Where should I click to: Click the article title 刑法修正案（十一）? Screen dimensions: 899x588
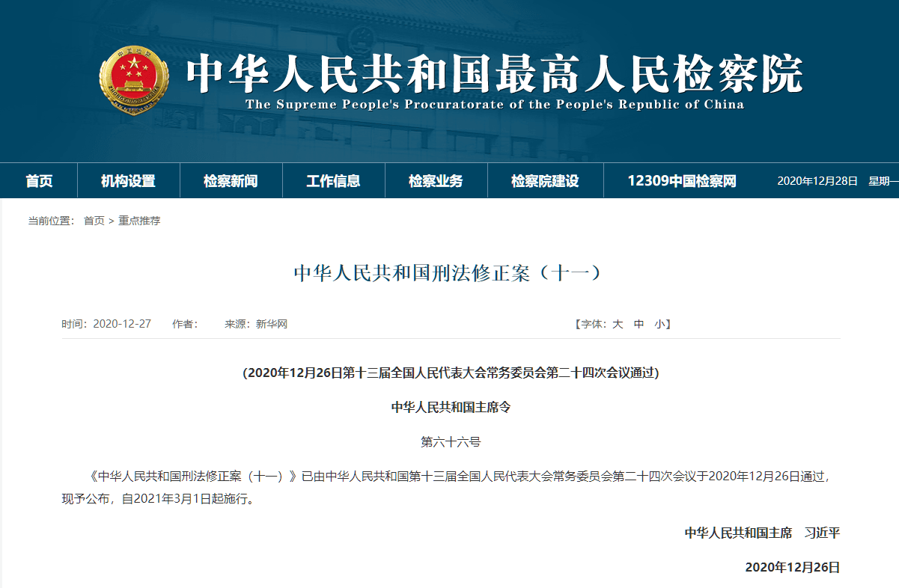[x=449, y=273]
